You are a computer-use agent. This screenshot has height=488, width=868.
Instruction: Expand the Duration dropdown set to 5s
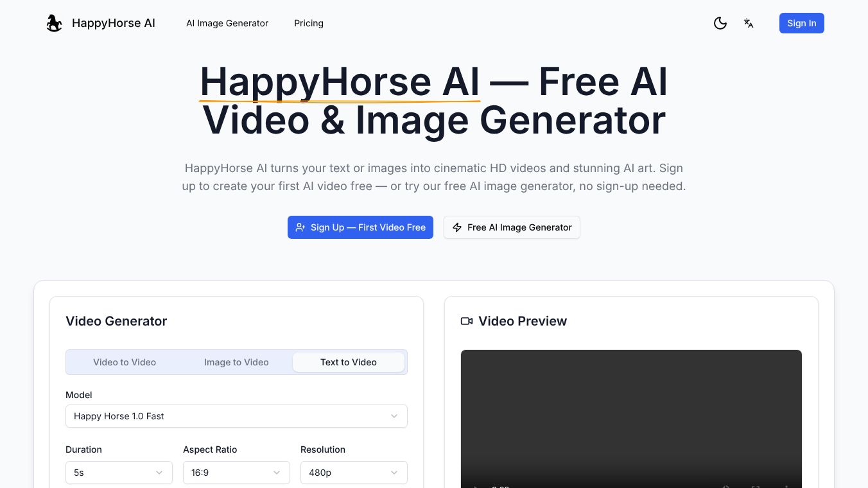[119, 473]
